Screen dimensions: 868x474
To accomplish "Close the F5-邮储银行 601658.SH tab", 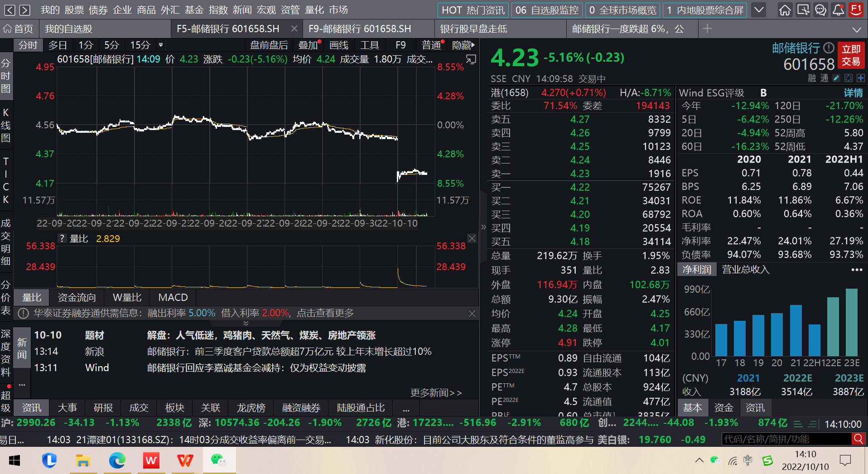I will 294,29.
